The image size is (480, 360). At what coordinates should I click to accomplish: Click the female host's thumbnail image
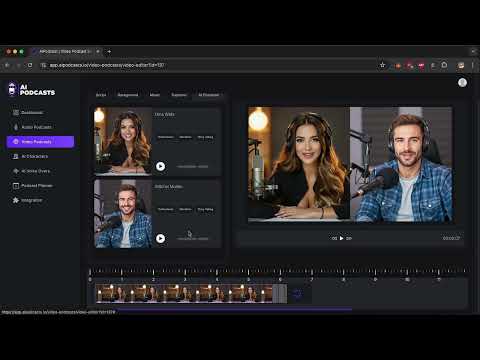coord(123,141)
